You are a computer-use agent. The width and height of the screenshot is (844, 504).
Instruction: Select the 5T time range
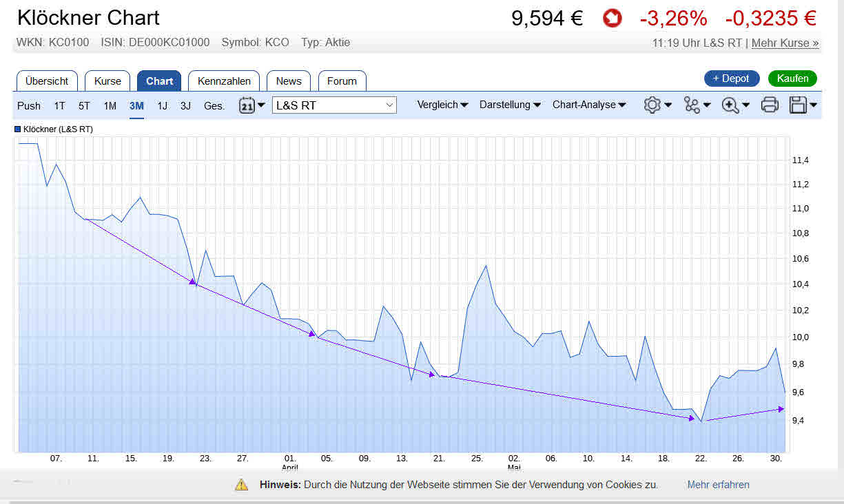click(84, 105)
